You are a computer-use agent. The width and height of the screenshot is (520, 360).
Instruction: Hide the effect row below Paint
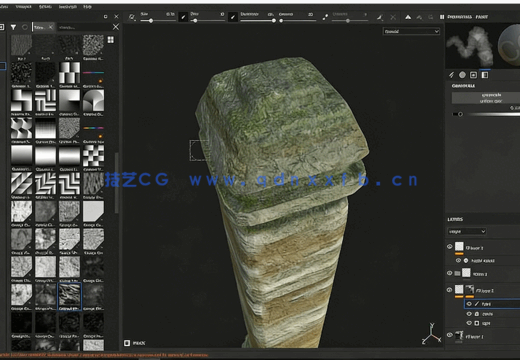[469, 314]
